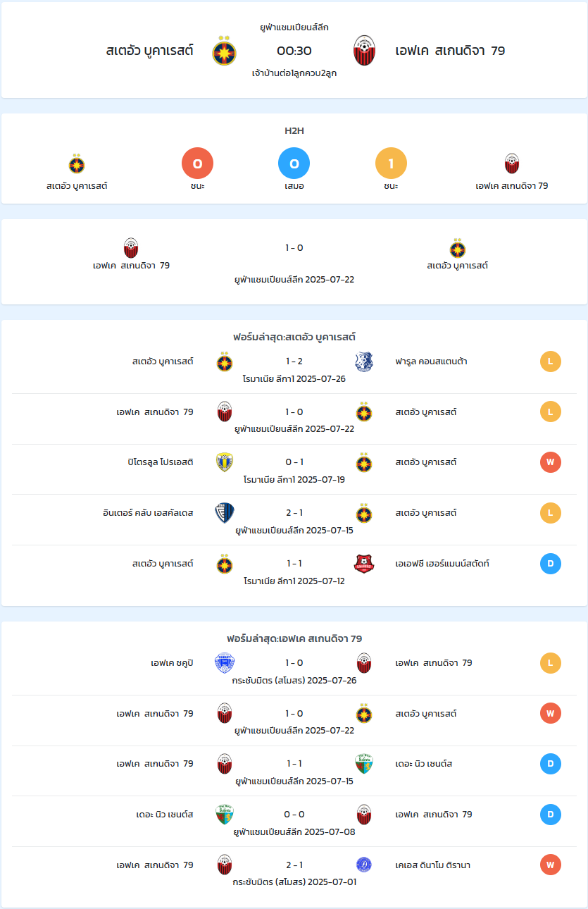Click the Inter Club d'Escaldes logo
This screenshot has height=909, width=588.
point(224,513)
